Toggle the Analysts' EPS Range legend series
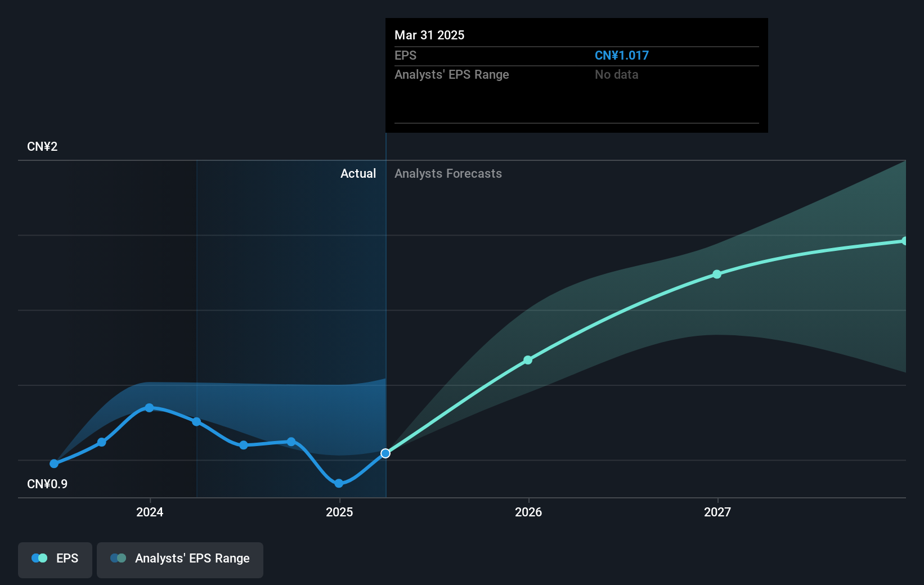 (x=180, y=560)
